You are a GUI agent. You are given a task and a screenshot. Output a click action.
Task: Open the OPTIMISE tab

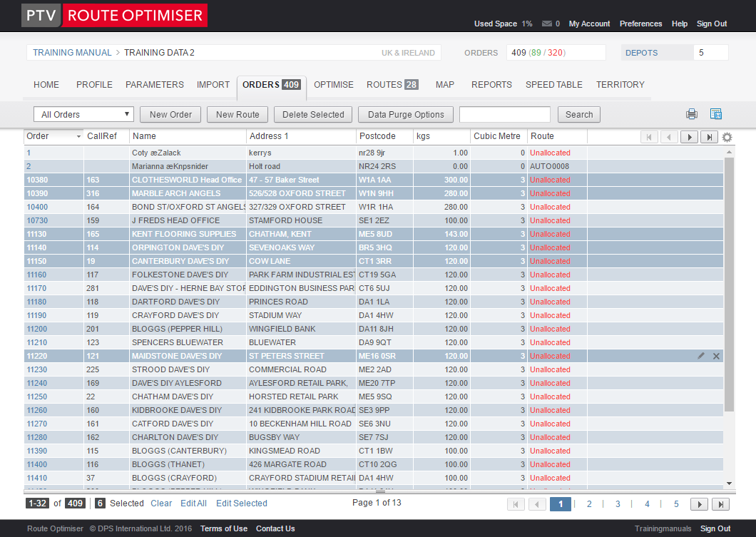tap(334, 85)
